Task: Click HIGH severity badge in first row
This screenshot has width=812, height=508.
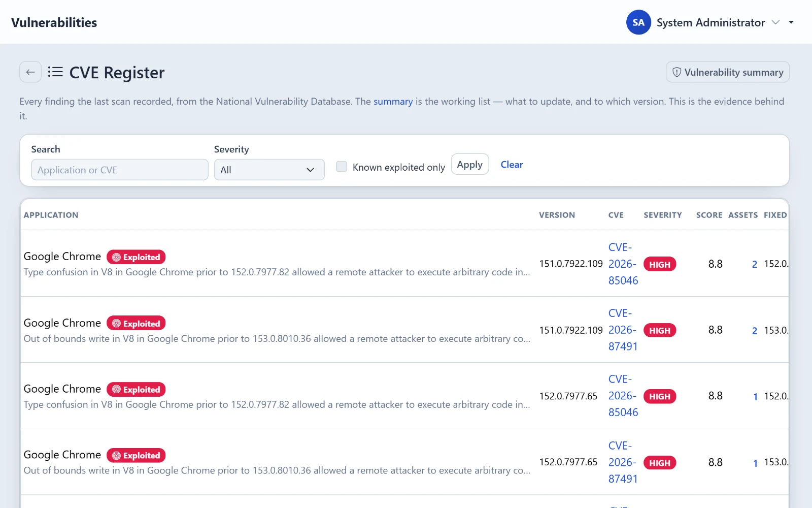Action: (x=660, y=264)
